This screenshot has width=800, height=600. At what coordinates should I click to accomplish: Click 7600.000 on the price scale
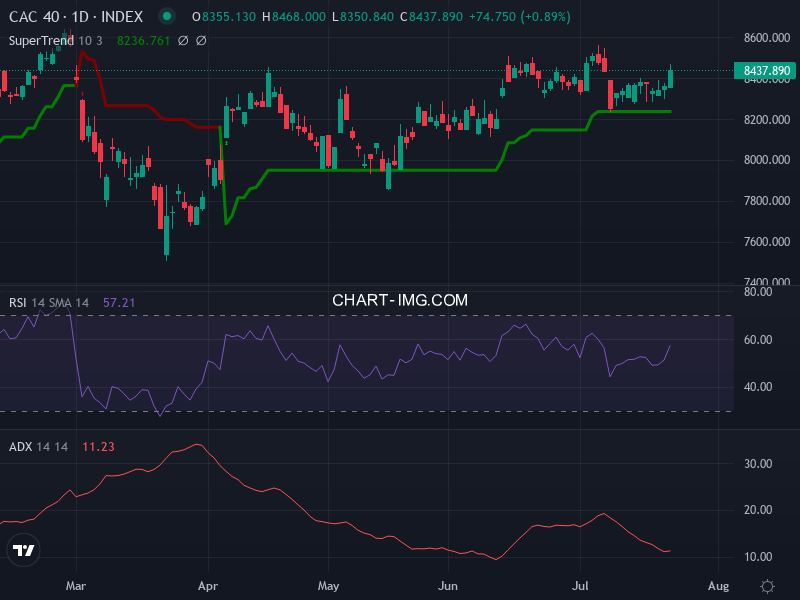click(x=767, y=241)
